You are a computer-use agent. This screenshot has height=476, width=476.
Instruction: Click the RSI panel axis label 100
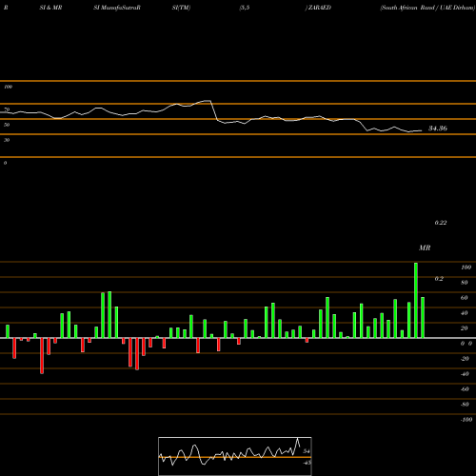(8, 87)
